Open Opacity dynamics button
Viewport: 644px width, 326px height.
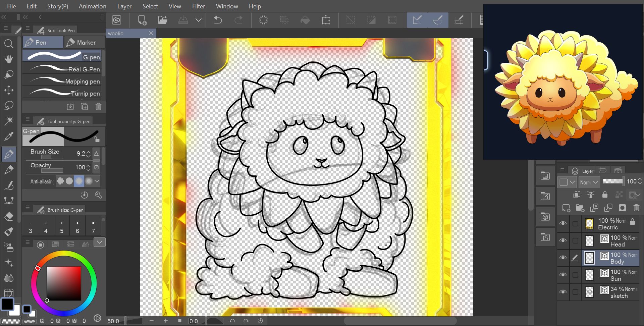(x=96, y=167)
